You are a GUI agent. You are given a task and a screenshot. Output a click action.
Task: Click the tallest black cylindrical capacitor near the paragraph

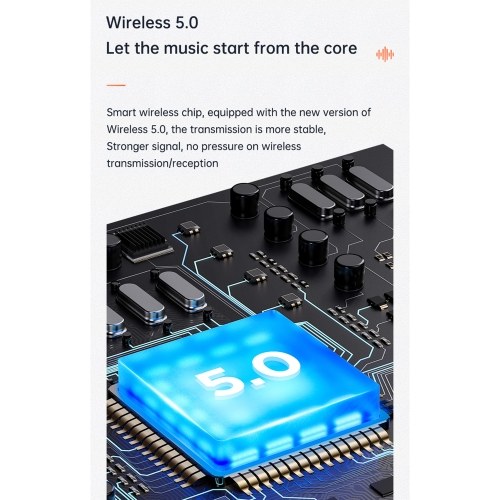245,200
